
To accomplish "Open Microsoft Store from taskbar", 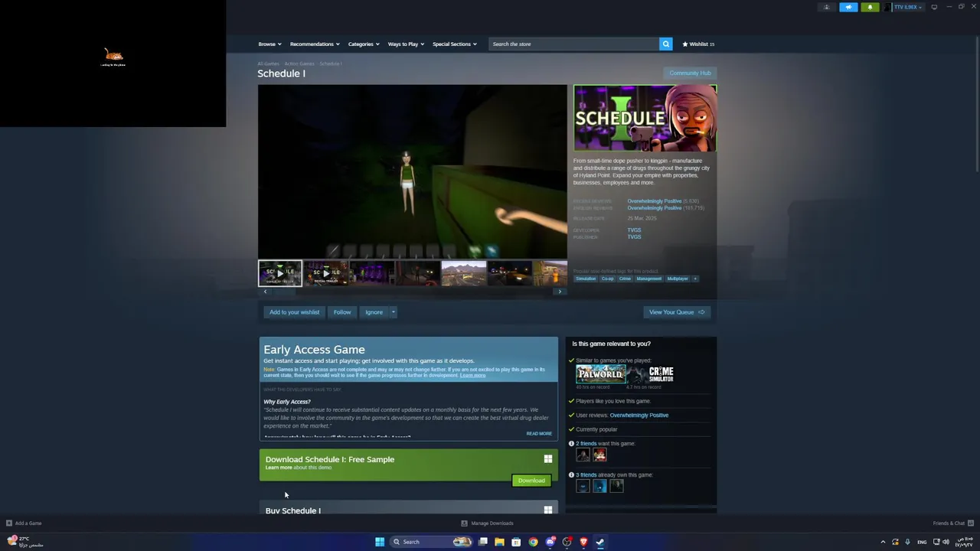I will pyautogui.click(x=516, y=542).
